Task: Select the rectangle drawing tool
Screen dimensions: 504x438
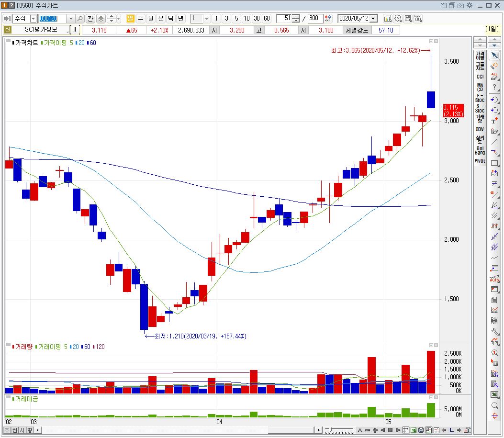Action: (495, 163)
